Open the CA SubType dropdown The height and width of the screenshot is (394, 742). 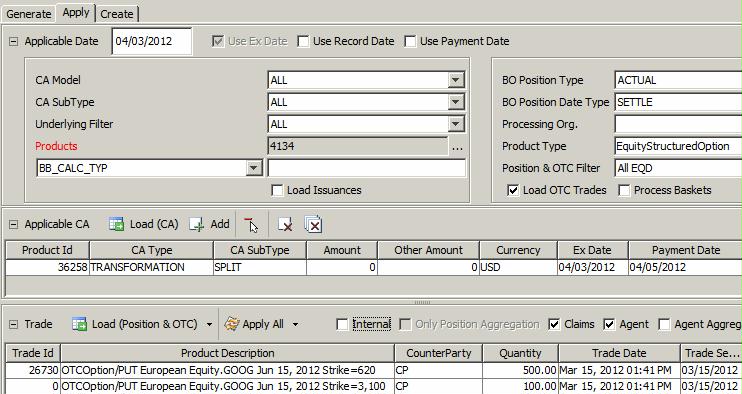click(x=456, y=102)
